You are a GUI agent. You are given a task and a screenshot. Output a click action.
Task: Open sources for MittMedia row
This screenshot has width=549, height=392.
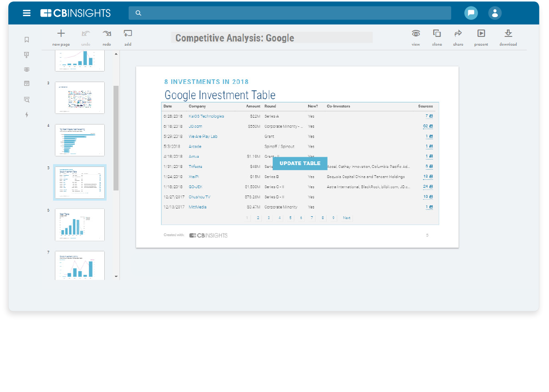tap(429, 207)
